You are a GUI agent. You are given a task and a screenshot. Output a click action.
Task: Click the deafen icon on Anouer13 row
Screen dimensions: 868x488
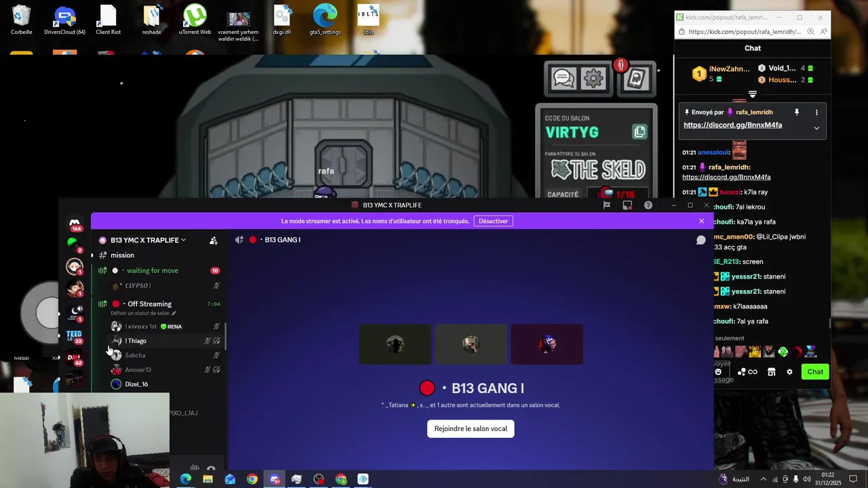pyautogui.click(x=217, y=370)
